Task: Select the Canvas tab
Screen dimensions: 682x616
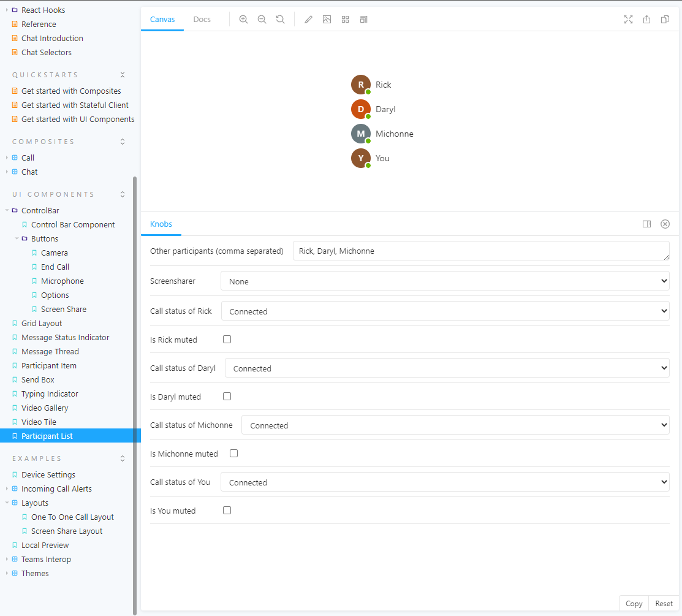Action: [162, 19]
